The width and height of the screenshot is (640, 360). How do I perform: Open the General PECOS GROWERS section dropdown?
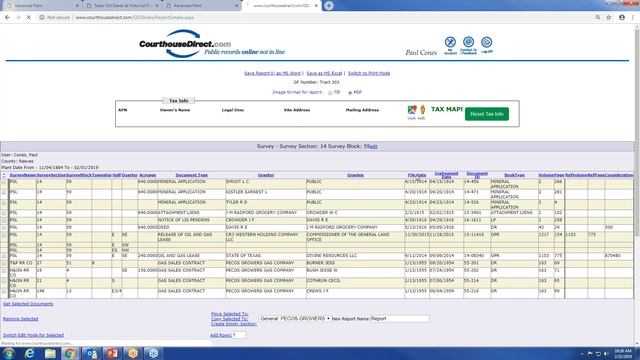pos(295,318)
